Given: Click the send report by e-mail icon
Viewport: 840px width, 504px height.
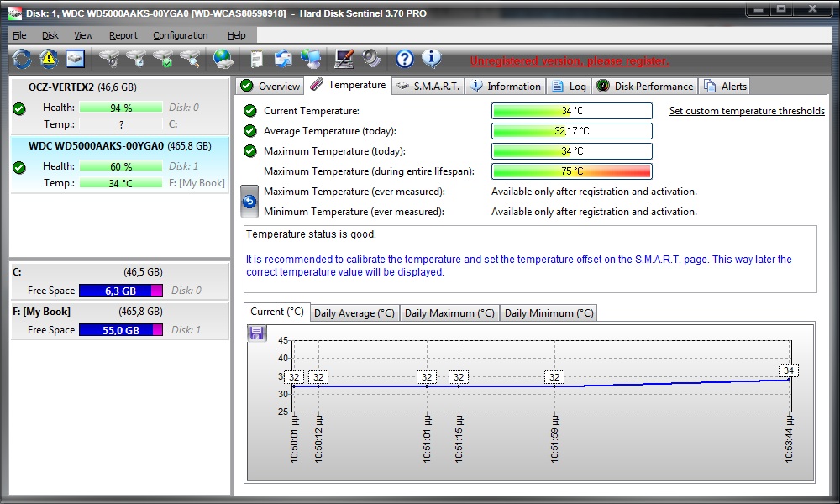Looking at the screenshot, I should (283, 59).
